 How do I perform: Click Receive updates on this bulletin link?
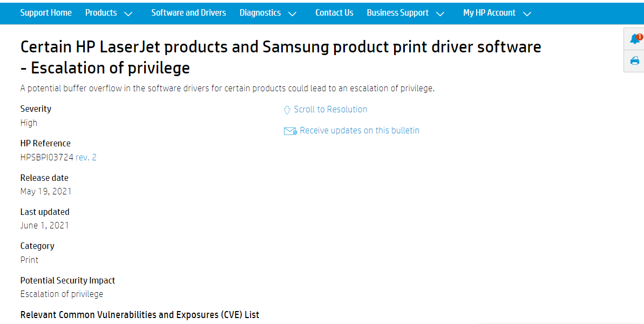coord(360,131)
